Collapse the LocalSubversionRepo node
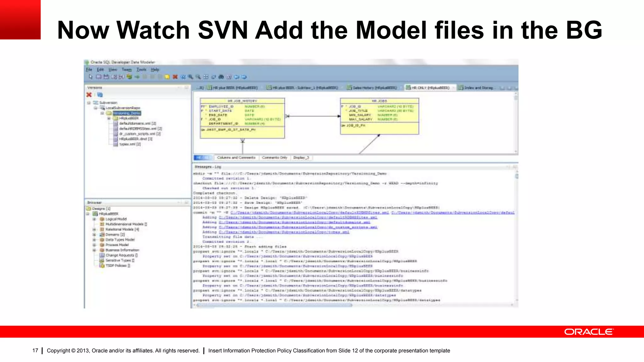This screenshot has height=362, width=644. click(96, 108)
